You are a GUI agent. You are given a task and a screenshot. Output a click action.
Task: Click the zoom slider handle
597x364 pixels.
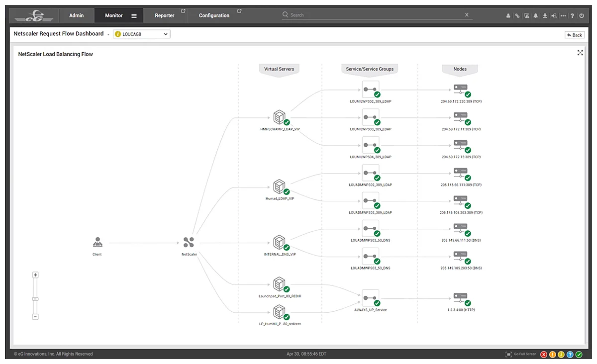coord(35,299)
